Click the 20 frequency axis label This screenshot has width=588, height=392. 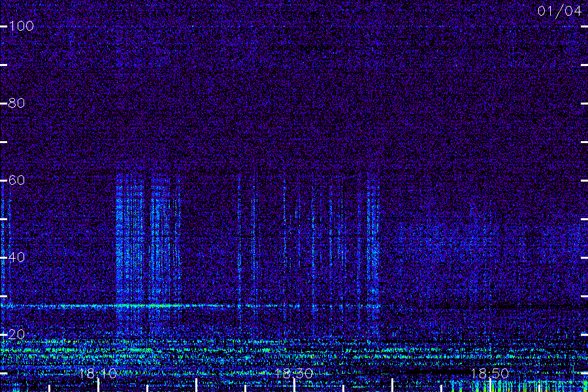[x=16, y=335]
